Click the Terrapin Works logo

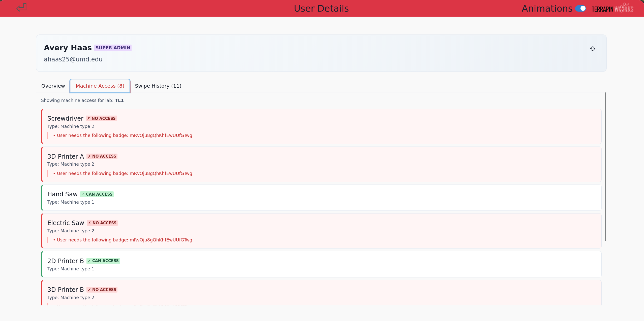tap(612, 9)
